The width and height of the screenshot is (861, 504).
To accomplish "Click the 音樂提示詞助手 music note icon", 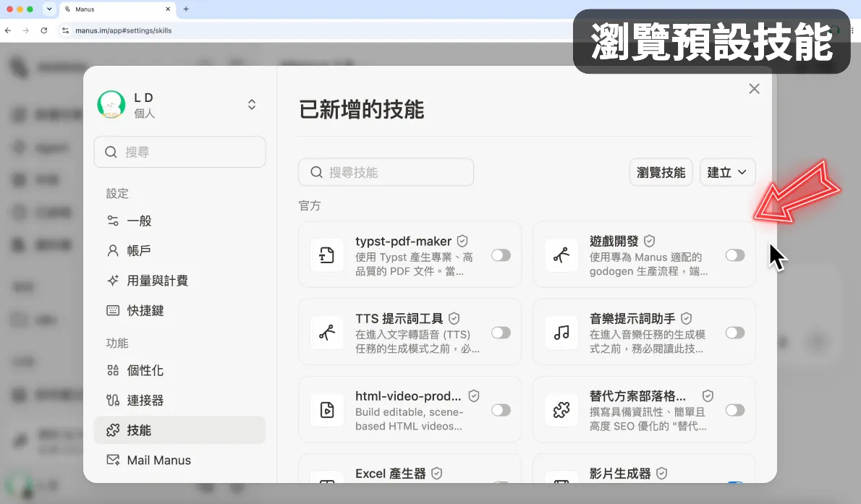I will click(x=561, y=333).
